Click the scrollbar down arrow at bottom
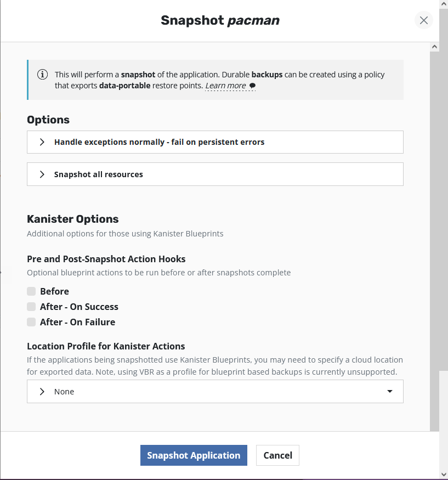The width and height of the screenshot is (448, 480). 443,474
